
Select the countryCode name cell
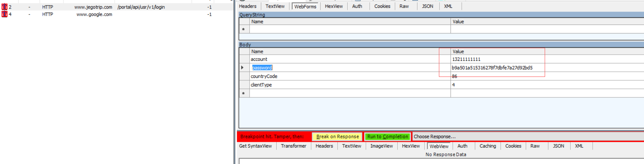[x=350, y=76]
